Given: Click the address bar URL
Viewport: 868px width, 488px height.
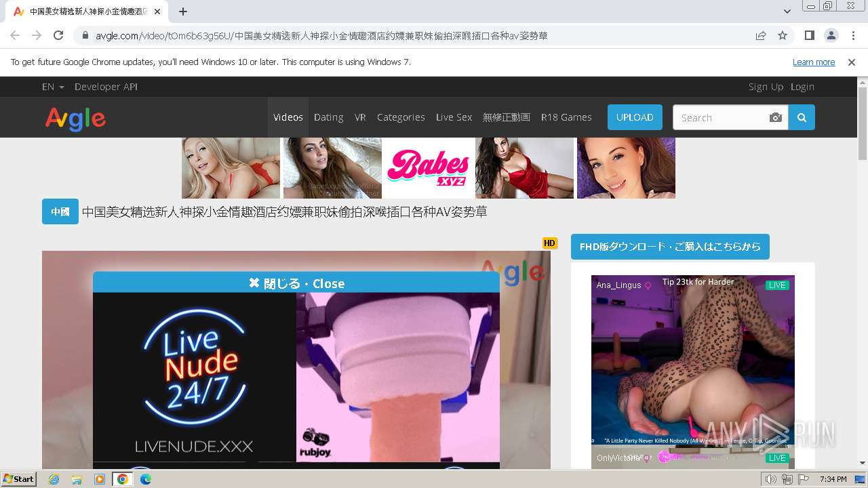Looking at the screenshot, I should (321, 35).
